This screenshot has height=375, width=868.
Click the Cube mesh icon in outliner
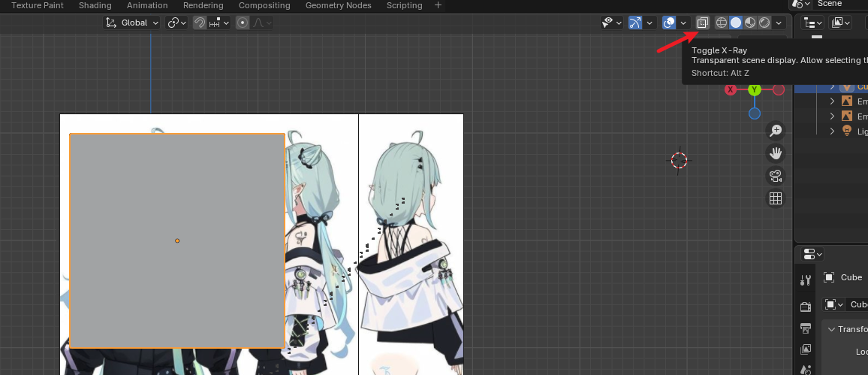tap(846, 87)
